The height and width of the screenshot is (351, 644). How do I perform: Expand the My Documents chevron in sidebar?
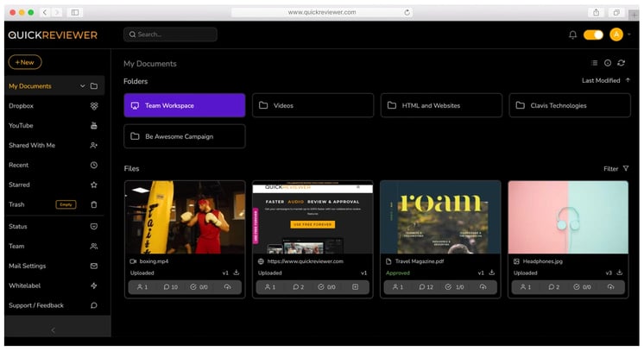(83, 86)
